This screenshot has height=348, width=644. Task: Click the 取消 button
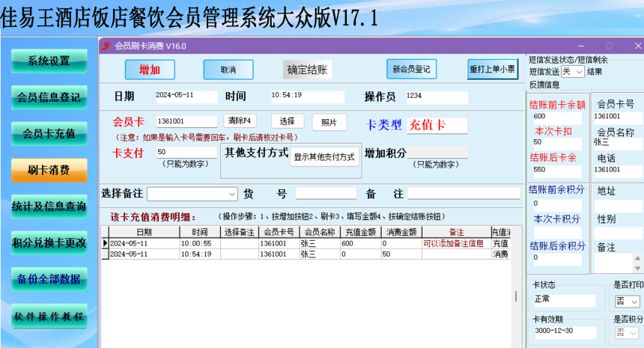point(228,70)
